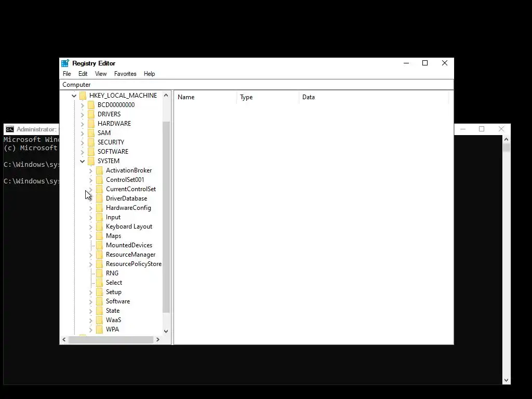Click the RNG folder icon

click(99, 273)
